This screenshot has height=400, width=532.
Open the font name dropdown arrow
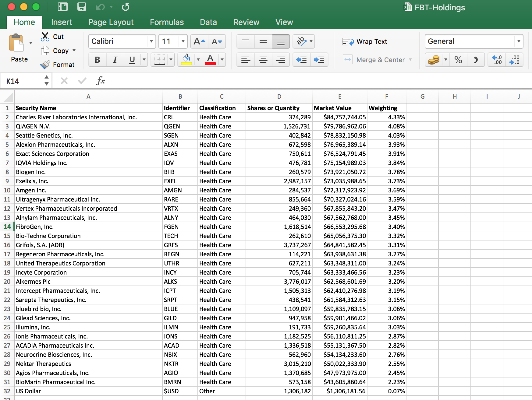tap(151, 41)
